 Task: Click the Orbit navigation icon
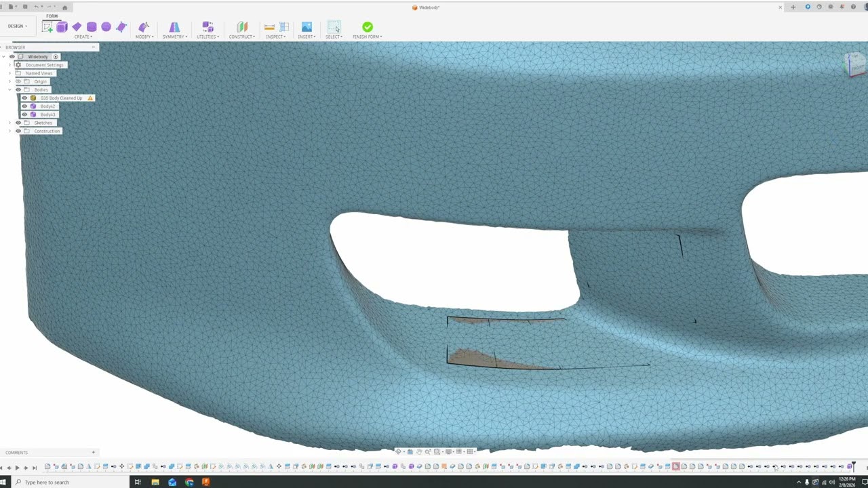399,451
